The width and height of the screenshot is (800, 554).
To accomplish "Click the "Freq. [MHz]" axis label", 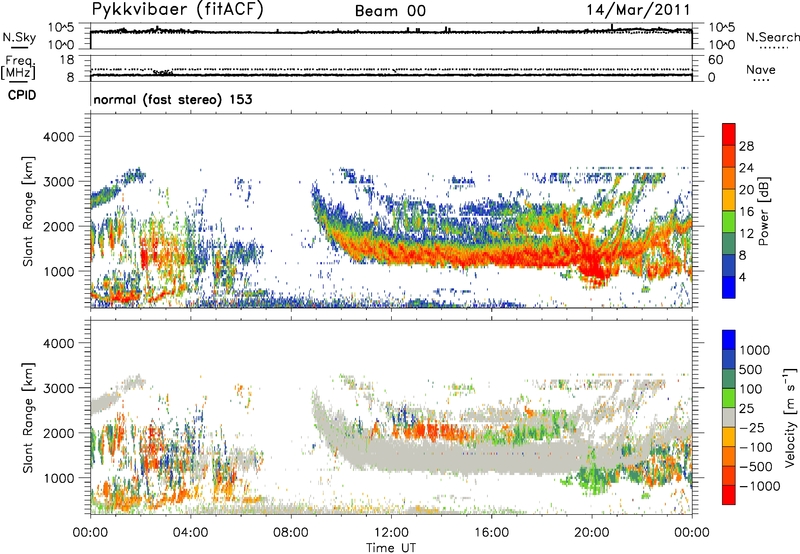I will coord(19,67).
